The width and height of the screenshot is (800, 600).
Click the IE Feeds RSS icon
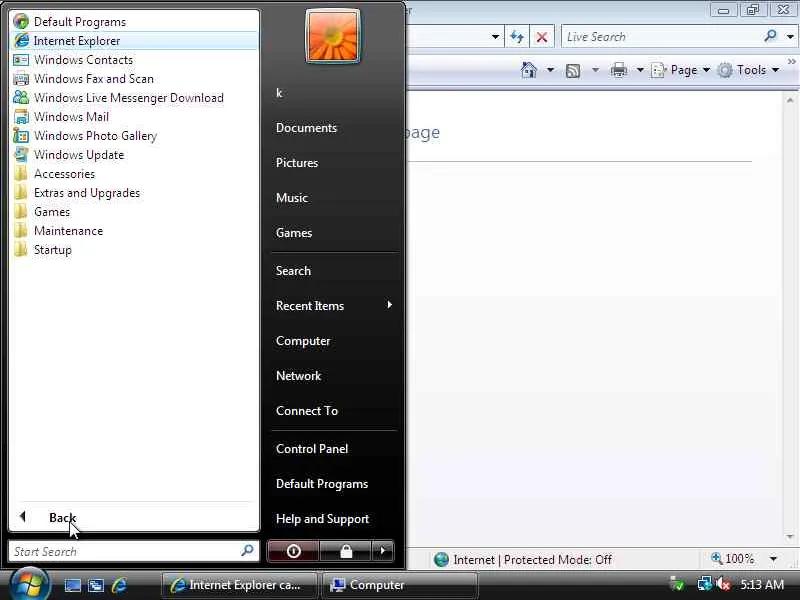pos(573,70)
